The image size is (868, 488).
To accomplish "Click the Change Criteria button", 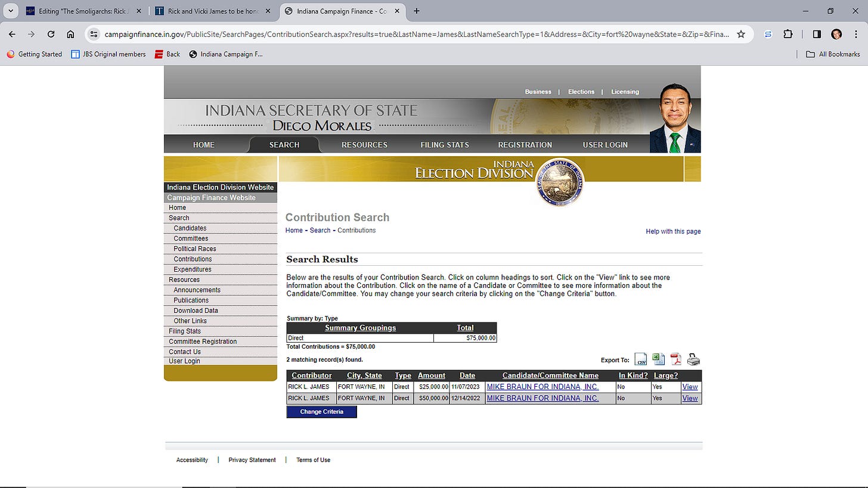I will [322, 412].
